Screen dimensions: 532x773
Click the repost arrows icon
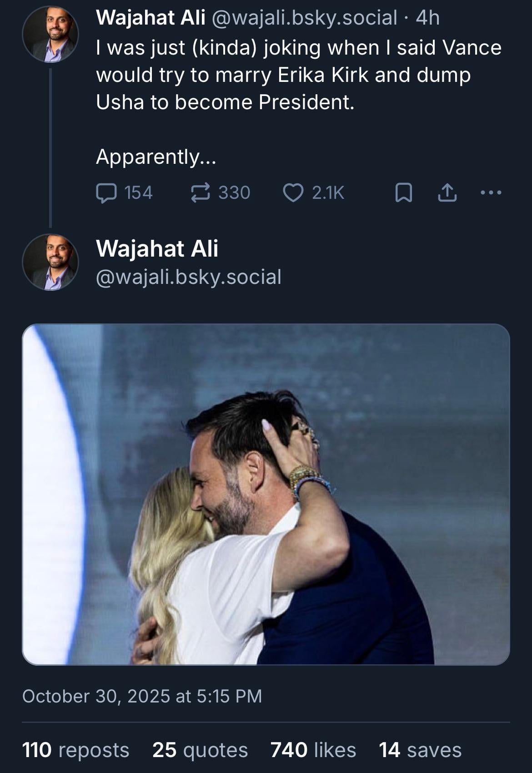click(200, 192)
